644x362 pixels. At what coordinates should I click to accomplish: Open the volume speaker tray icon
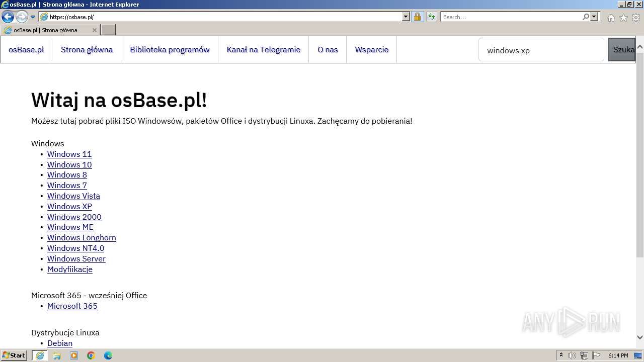(x=572, y=355)
